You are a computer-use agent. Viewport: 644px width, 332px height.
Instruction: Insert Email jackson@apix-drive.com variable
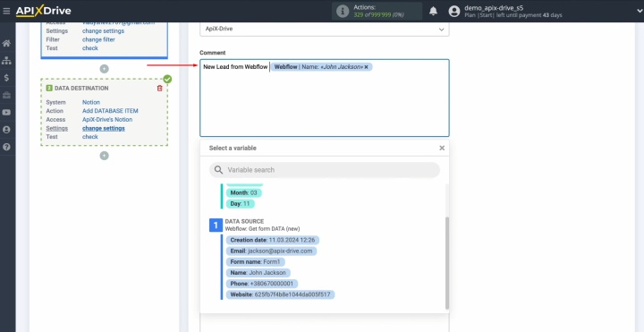271,251
